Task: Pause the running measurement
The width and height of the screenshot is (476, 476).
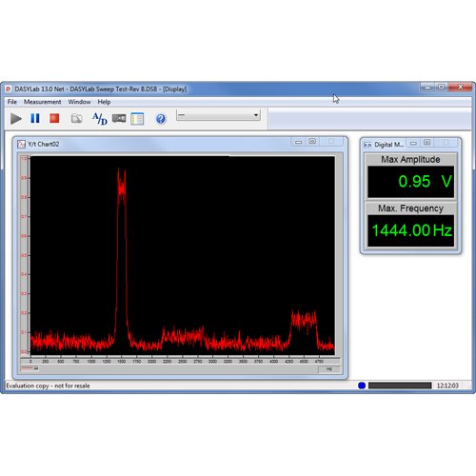Action: click(35, 118)
